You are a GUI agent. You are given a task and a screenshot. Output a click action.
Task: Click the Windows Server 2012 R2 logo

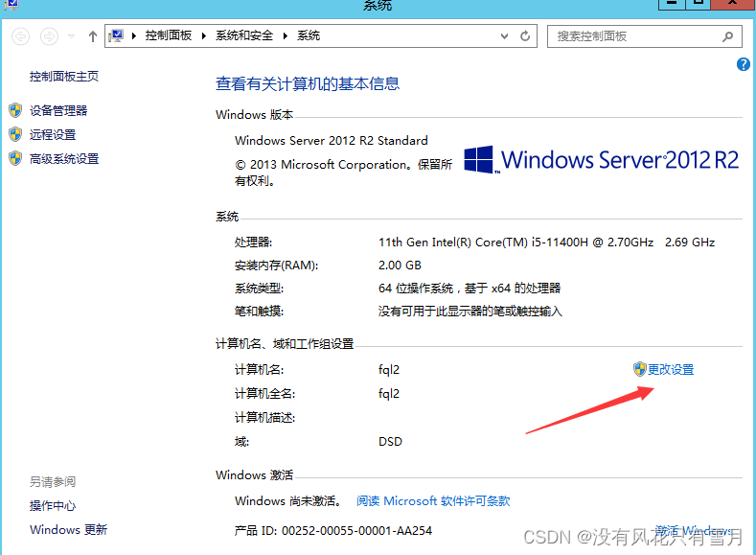coord(601,160)
